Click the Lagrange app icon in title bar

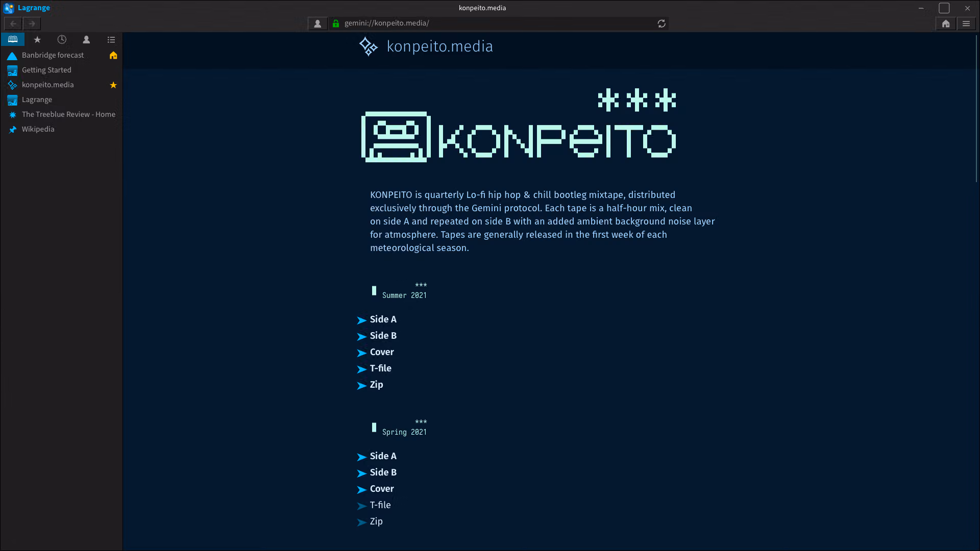9,8
